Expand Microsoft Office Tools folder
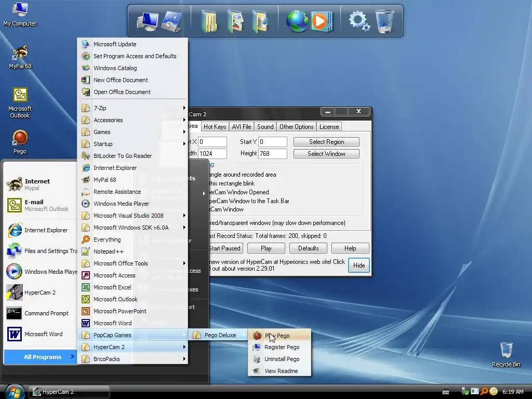Screen dimensions: 532x399 point(133,263)
